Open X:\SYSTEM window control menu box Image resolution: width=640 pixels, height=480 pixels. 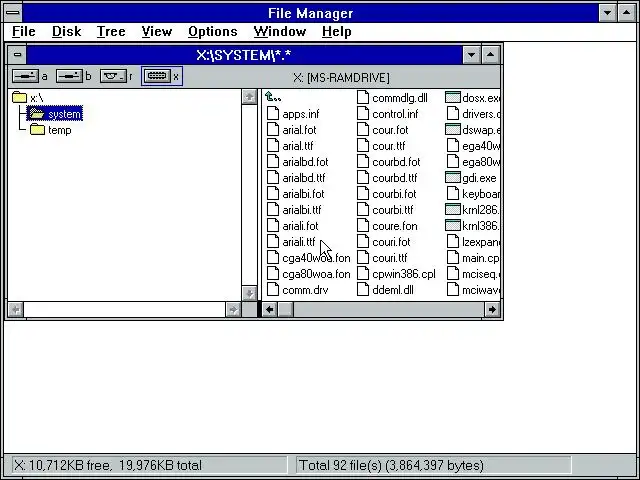pyautogui.click(x=17, y=55)
